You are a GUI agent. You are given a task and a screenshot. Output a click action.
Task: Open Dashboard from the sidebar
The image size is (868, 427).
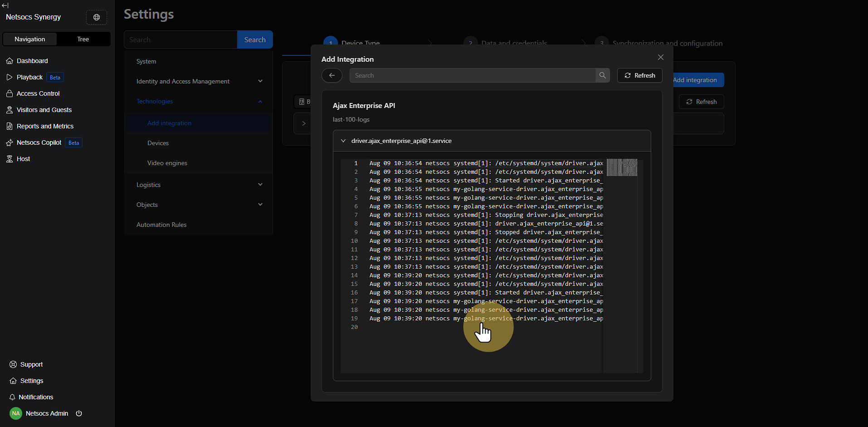pos(32,61)
